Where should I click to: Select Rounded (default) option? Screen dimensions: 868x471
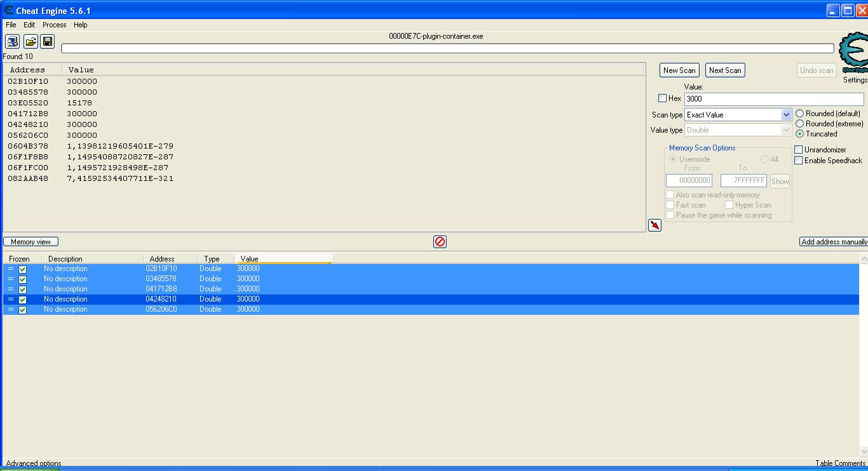pos(800,114)
